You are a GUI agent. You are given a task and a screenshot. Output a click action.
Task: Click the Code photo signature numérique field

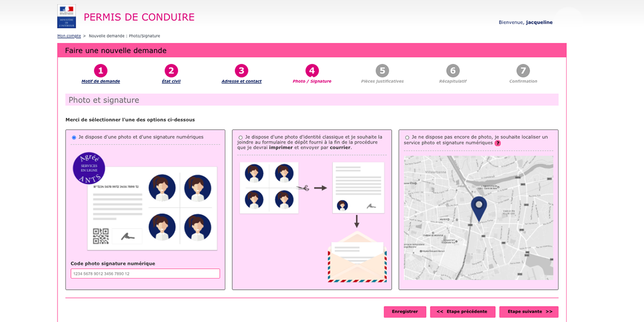pyautogui.click(x=145, y=273)
